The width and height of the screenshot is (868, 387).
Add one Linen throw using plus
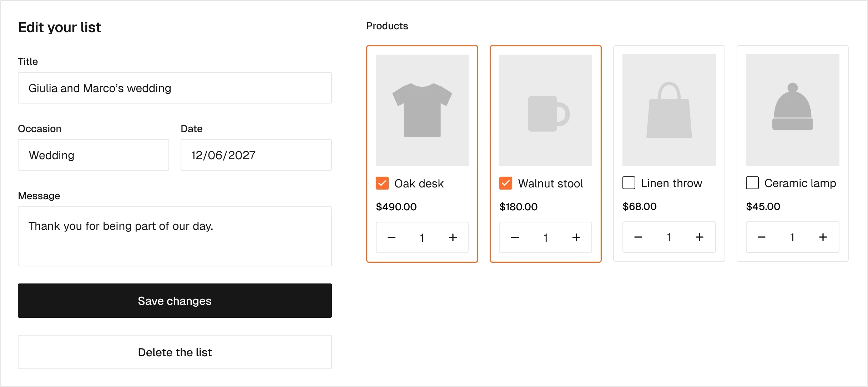(700, 237)
